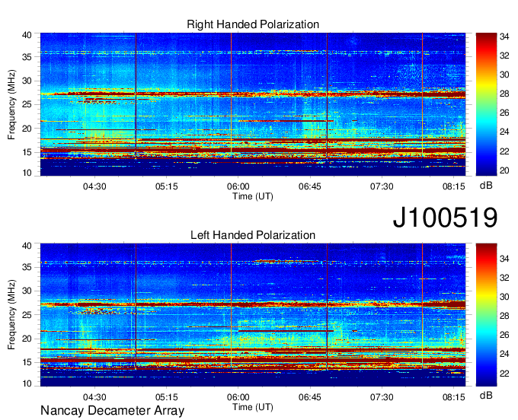Click the 34 dB tick on the Left Handed colorbar
The width and height of the screenshot is (518, 420).
pyautogui.click(x=504, y=259)
